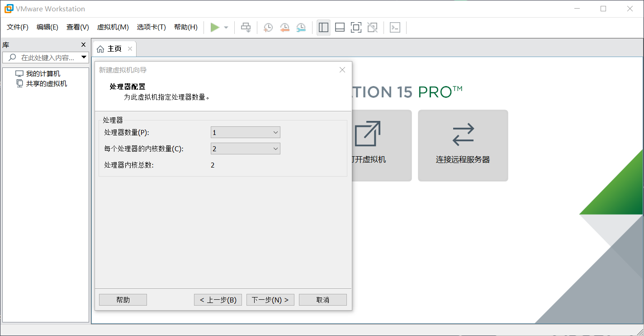This screenshot has width=644, height=336.
Task: Click the 连接远程服务器 tile
Action: click(x=463, y=145)
